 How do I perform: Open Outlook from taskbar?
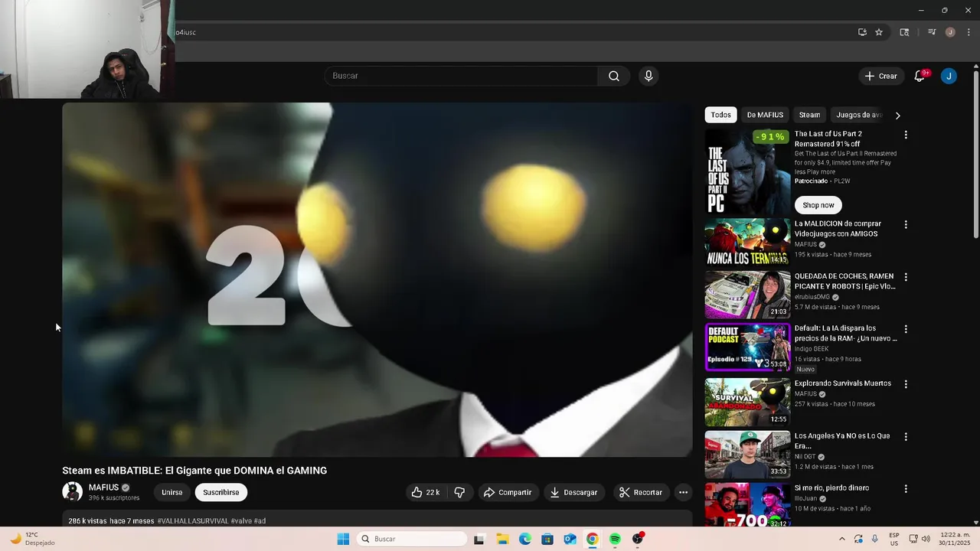pos(570,539)
